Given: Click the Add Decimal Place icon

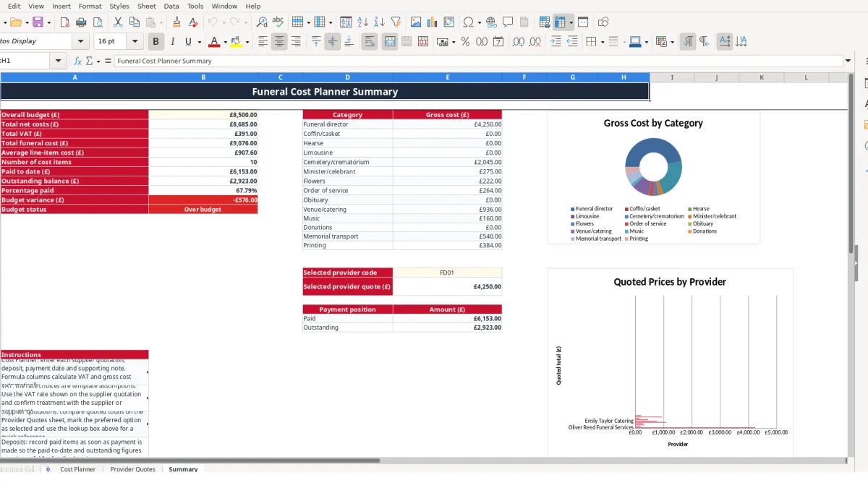Looking at the screenshot, I should tap(519, 42).
